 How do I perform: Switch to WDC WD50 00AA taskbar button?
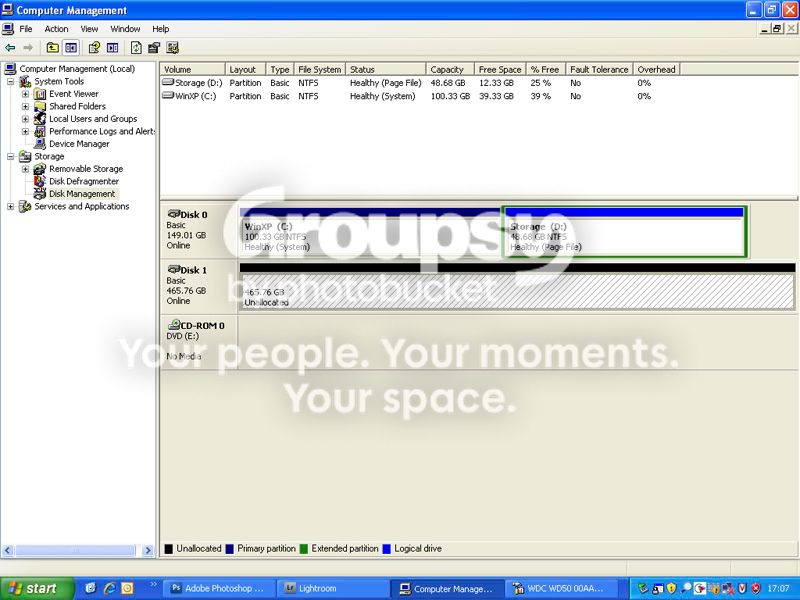click(562, 589)
